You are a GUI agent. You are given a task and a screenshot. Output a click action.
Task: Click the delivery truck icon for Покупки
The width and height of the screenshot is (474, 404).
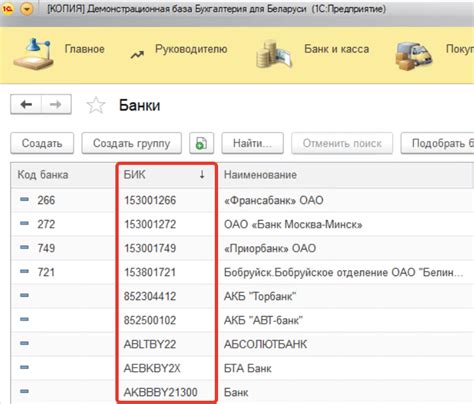point(414,56)
